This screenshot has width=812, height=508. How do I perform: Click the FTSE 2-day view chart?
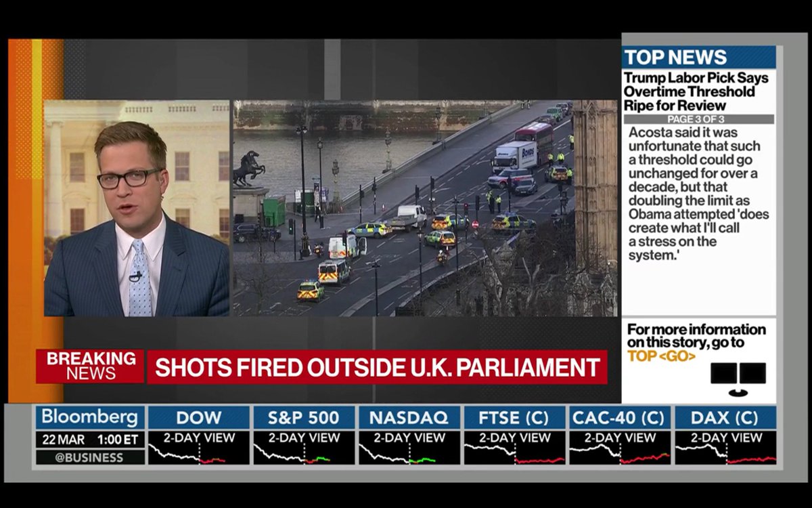(514, 448)
